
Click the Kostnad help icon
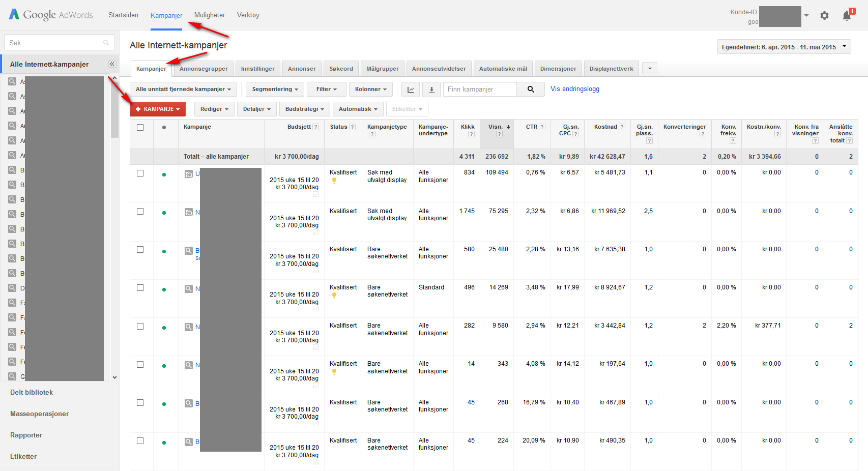pos(622,127)
